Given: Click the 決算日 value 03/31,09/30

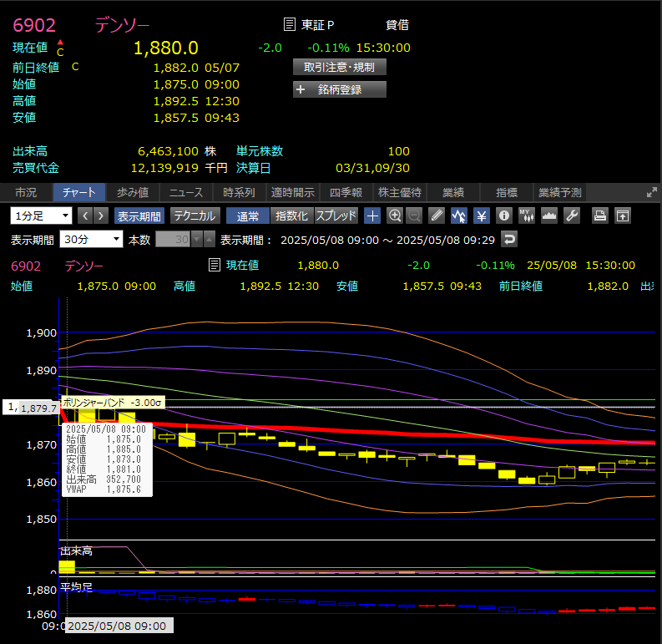Looking at the screenshot, I should click(x=372, y=168).
